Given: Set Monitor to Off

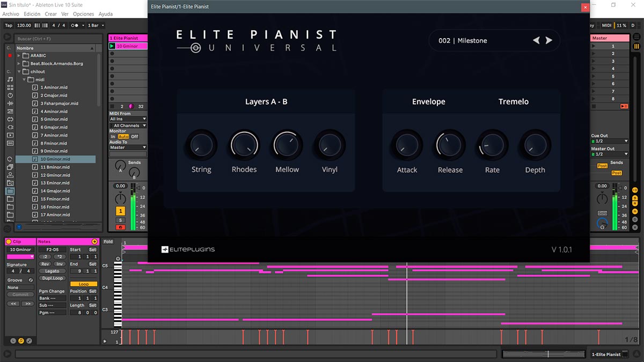Looking at the screenshot, I should pos(135,137).
